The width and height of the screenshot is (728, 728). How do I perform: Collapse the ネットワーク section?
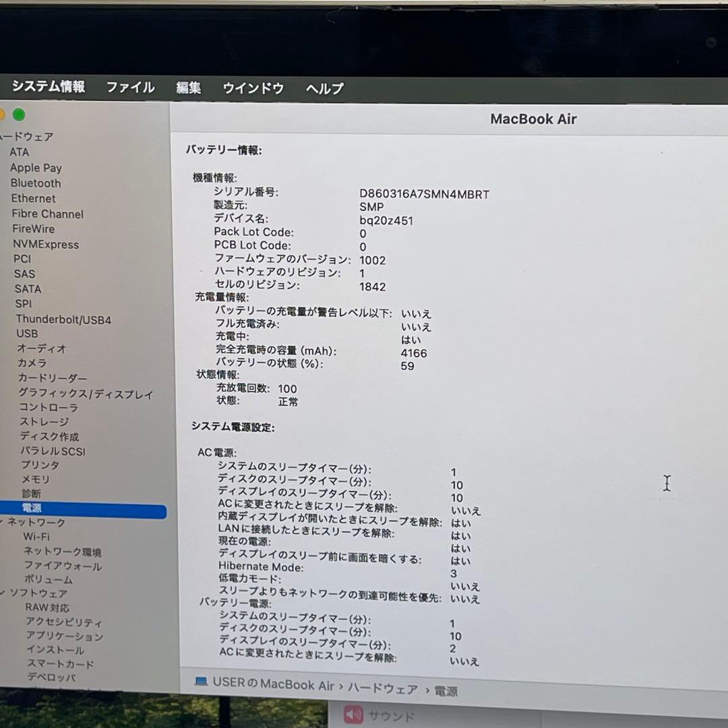click(x=3, y=522)
